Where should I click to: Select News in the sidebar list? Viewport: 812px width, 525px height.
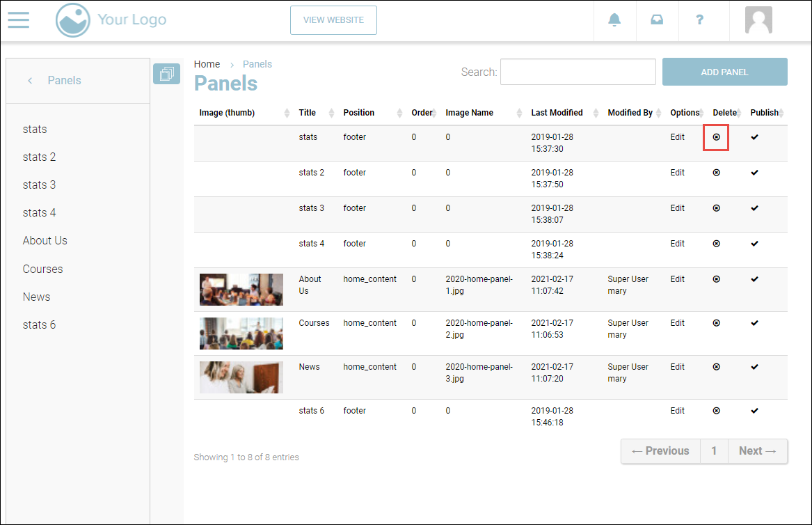(36, 297)
